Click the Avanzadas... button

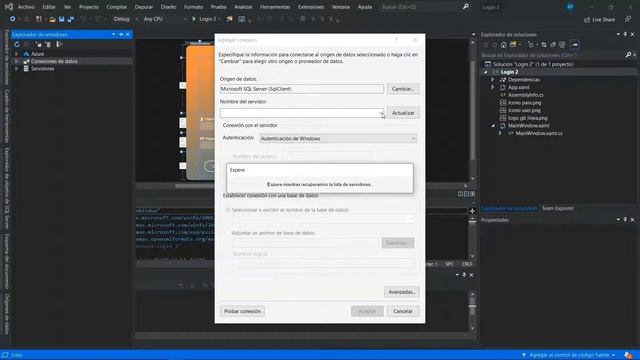(402, 292)
